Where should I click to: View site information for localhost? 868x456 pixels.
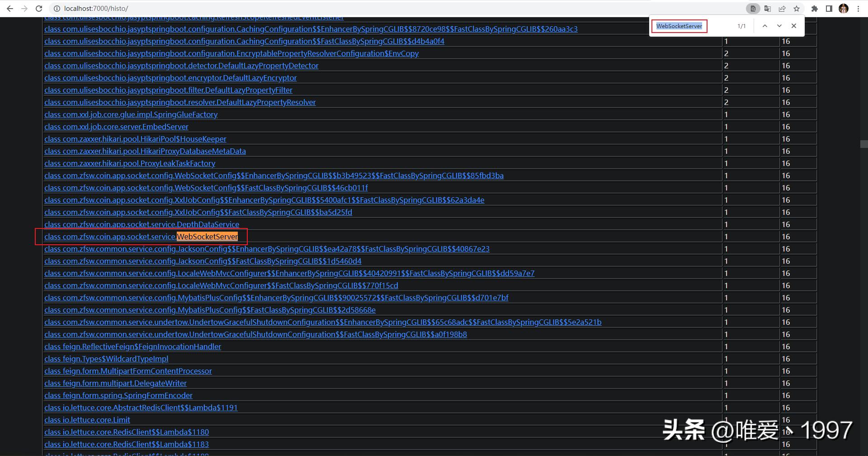pyautogui.click(x=56, y=9)
